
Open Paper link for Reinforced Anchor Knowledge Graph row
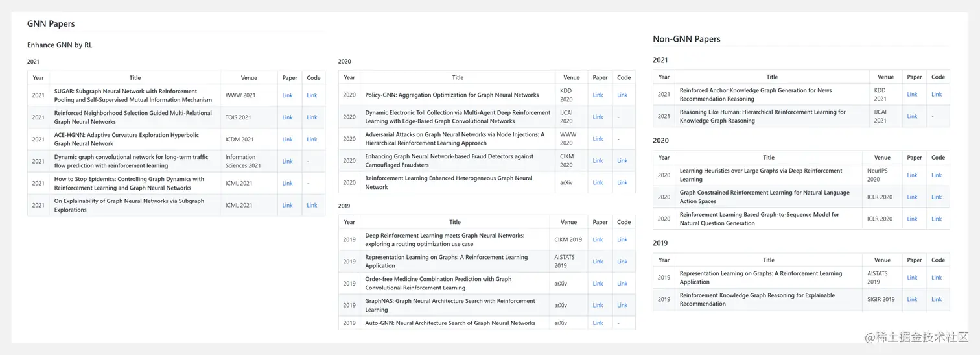point(912,95)
